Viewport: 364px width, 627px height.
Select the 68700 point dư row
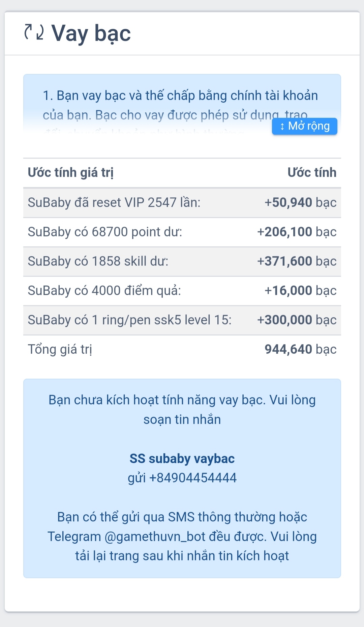tap(105, 232)
